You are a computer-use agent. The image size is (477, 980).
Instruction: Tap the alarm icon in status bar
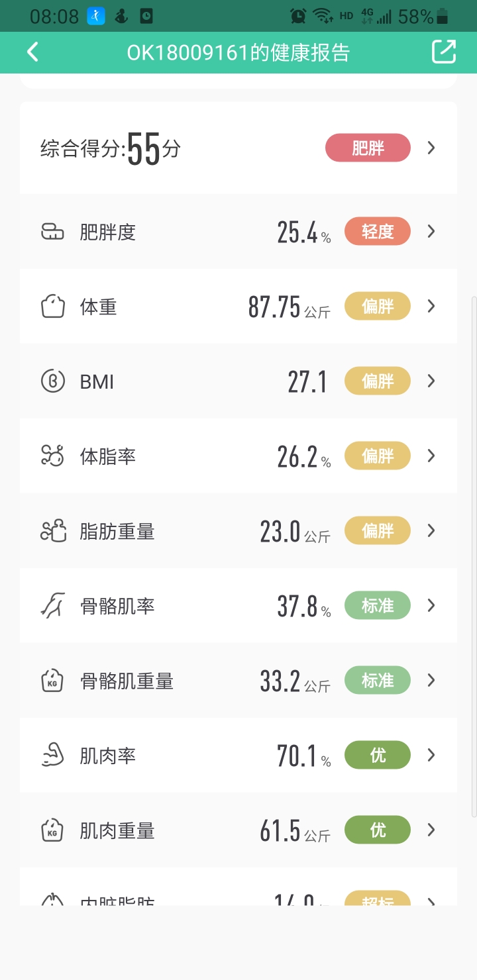click(x=298, y=16)
